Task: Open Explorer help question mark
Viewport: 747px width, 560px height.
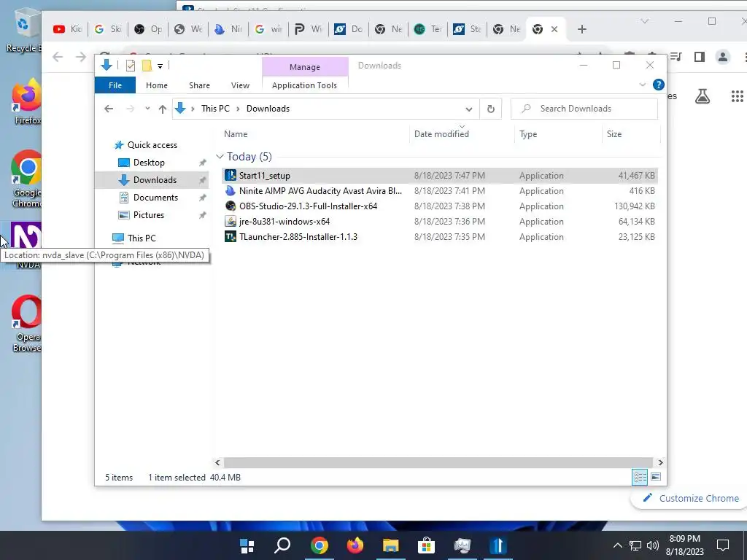Action: pyautogui.click(x=659, y=85)
